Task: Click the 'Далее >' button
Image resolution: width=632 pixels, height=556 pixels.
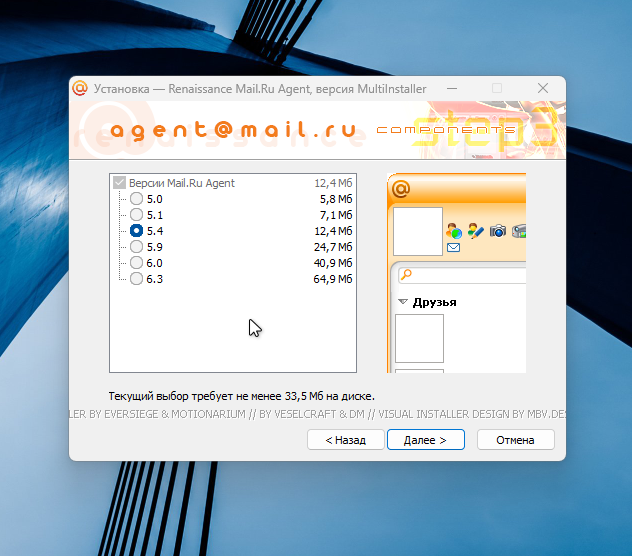Action: (x=426, y=439)
